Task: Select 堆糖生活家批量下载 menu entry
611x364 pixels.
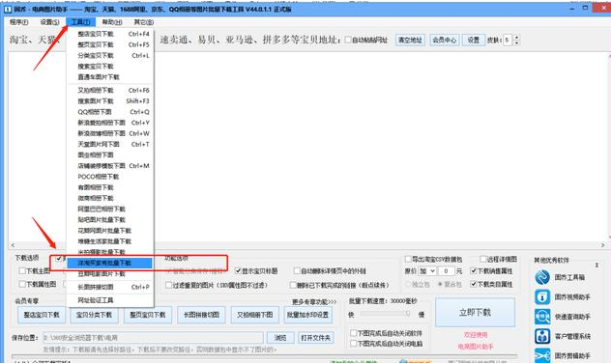Action: point(110,241)
